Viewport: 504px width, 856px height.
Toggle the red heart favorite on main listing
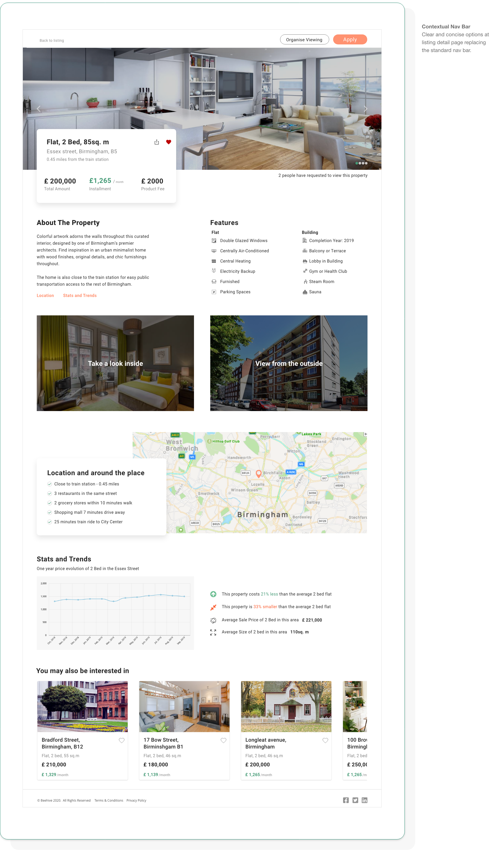click(x=169, y=142)
